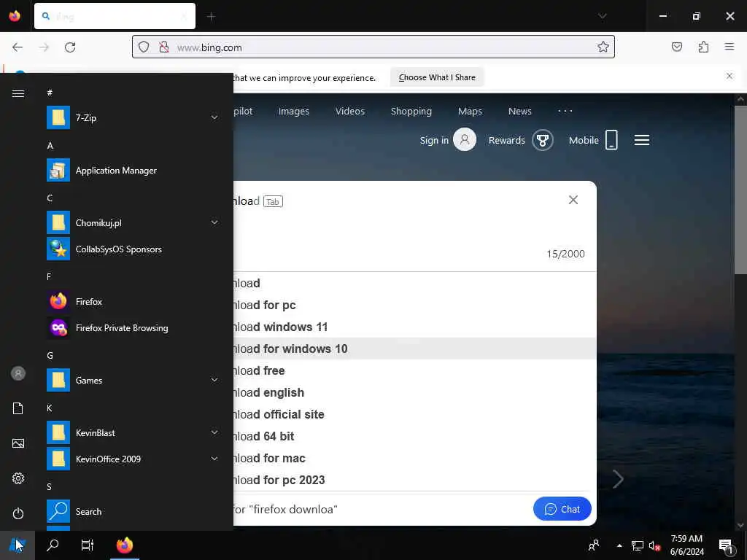Open the KevinOffice 2009 folder

tap(133, 459)
